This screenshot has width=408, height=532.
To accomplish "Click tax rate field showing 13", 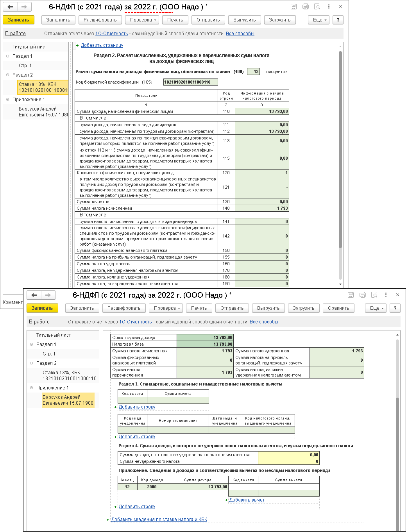I will (254, 71).
